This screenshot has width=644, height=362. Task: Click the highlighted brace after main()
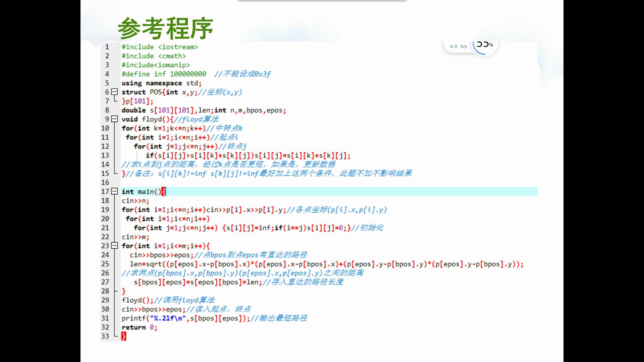[x=164, y=191]
